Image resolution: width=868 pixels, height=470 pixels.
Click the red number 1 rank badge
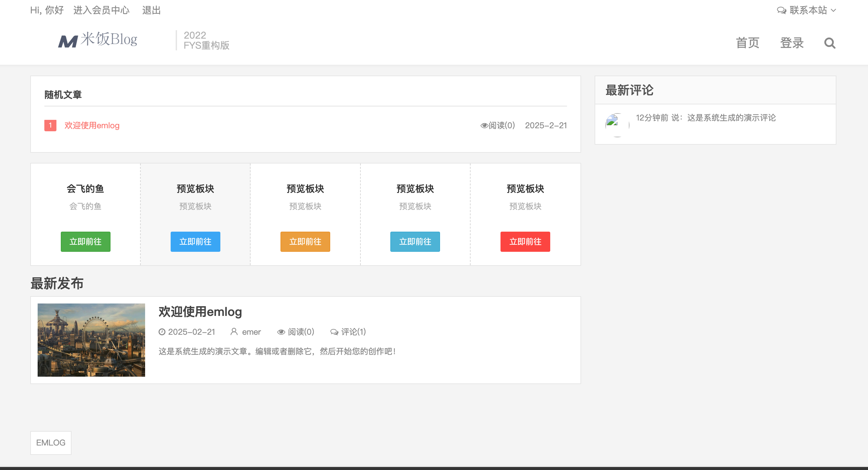[x=50, y=126]
